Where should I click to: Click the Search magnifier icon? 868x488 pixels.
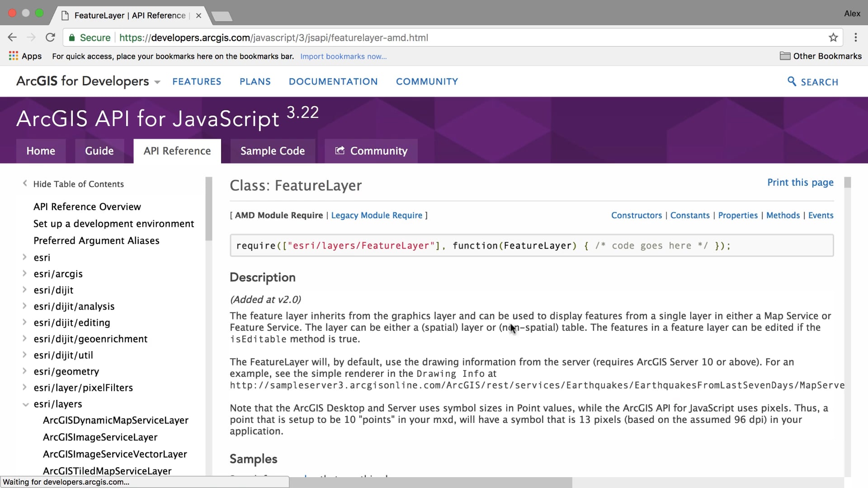pos(792,81)
